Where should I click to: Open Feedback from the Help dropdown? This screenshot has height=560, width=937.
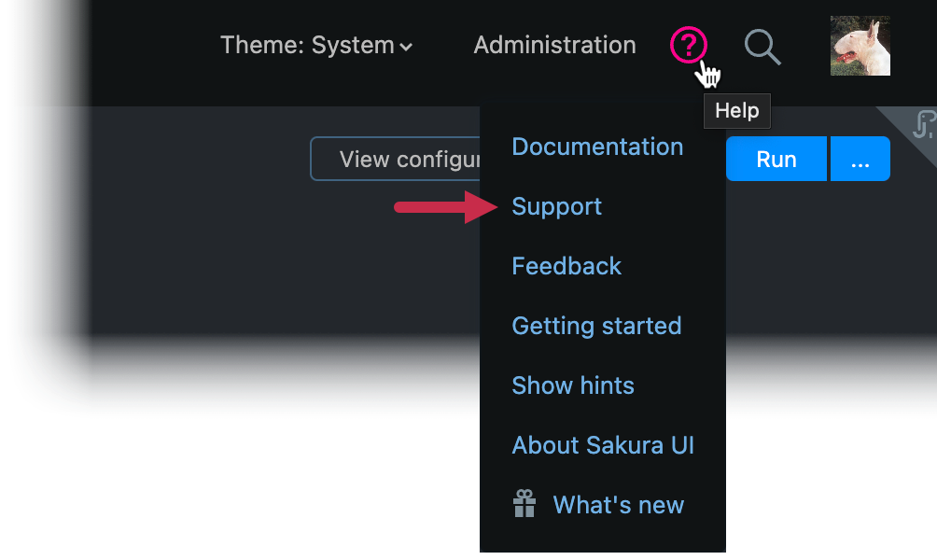[x=566, y=266]
